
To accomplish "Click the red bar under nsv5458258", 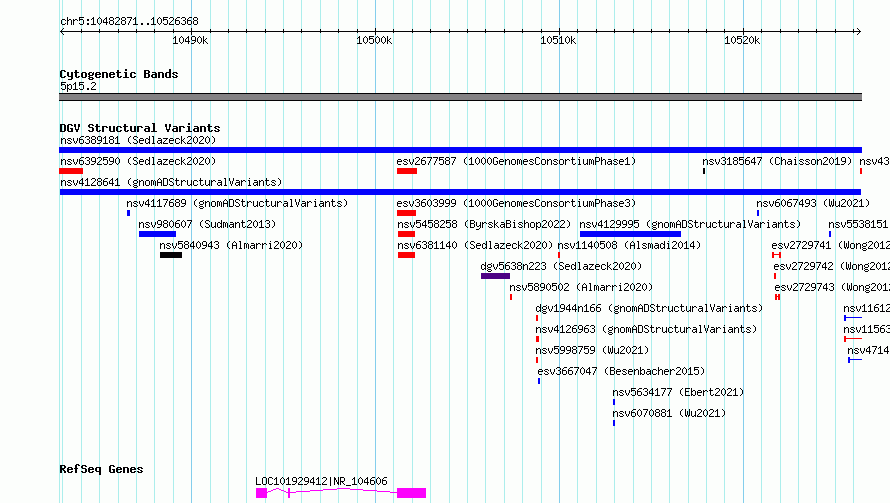I will pos(406,234).
